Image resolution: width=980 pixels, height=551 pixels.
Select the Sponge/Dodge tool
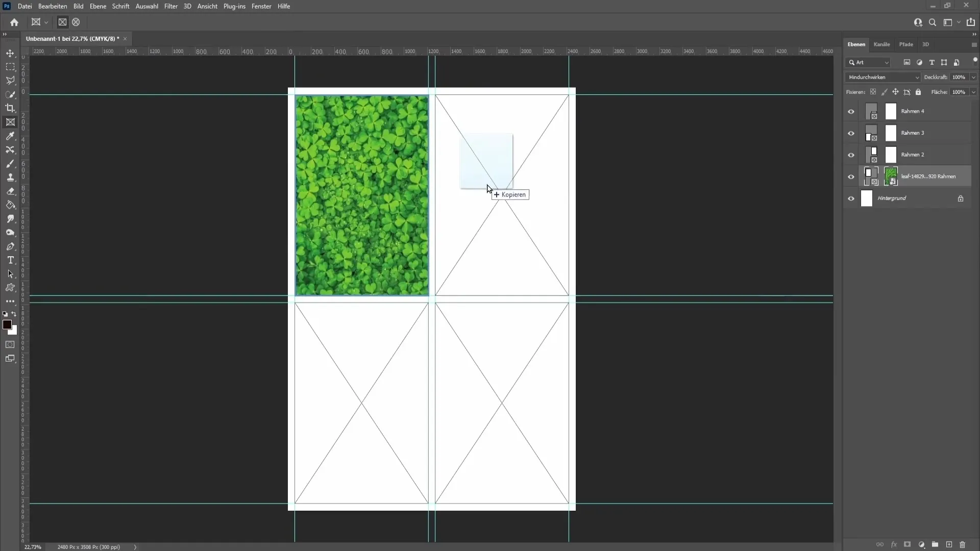coord(10,233)
